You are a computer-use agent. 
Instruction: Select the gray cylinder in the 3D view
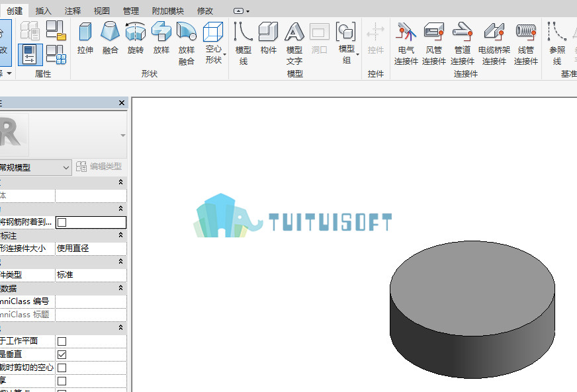point(472,309)
